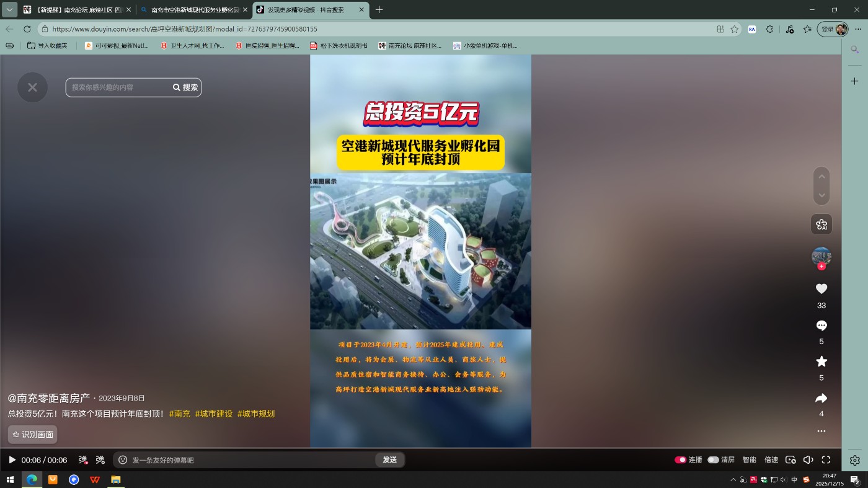Click the Douyin search input field
Image resolution: width=868 pixels, height=488 pixels.
(118, 87)
